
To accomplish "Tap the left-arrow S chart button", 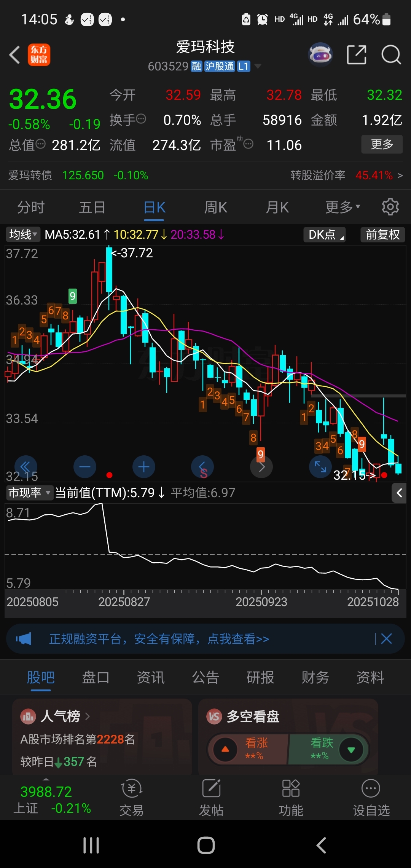I will (202, 467).
